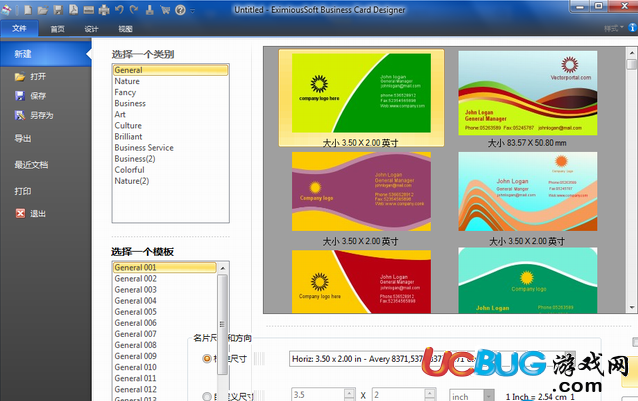This screenshot has height=401, width=638.
Task: Switch to the 首页 tab
Action: [57, 28]
